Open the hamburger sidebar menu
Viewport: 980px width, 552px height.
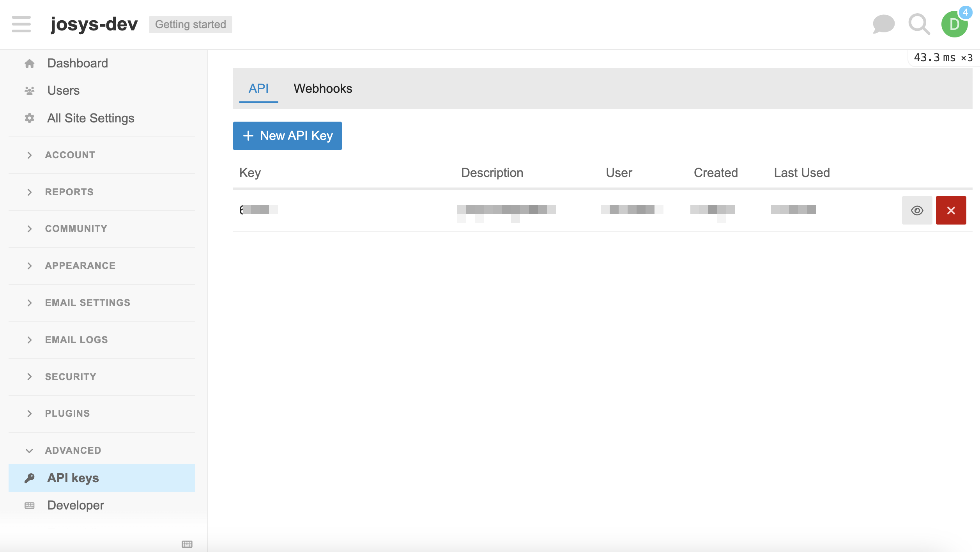pos(21,24)
